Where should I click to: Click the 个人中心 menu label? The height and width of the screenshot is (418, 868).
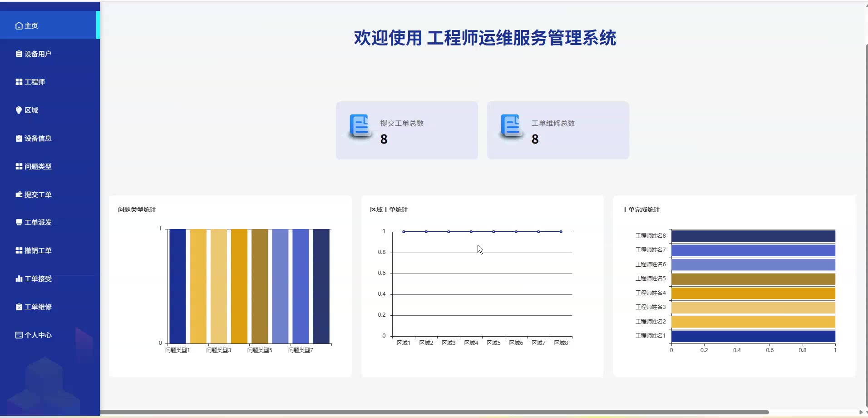38,335
